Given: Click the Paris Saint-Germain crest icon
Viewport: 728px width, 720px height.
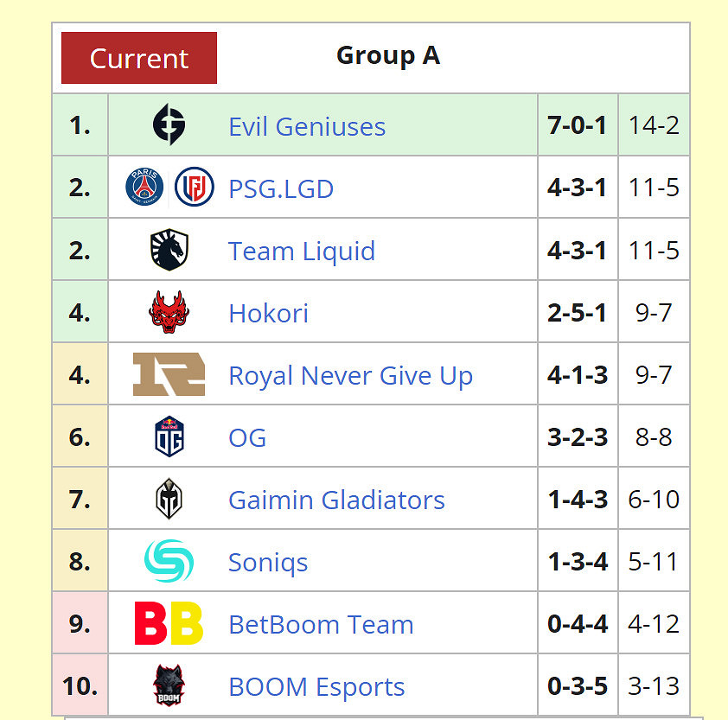Looking at the screenshot, I should pos(144,188).
